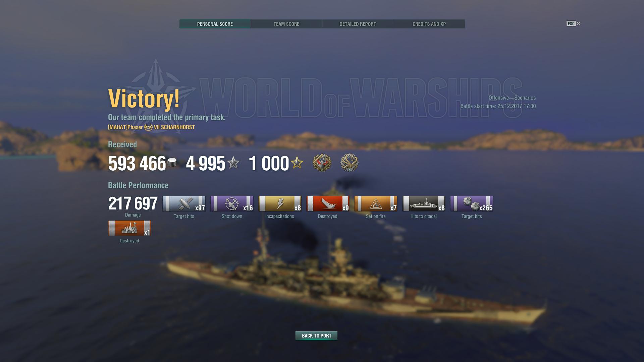Click the x265 secondary Target hits ribbon

472,204
